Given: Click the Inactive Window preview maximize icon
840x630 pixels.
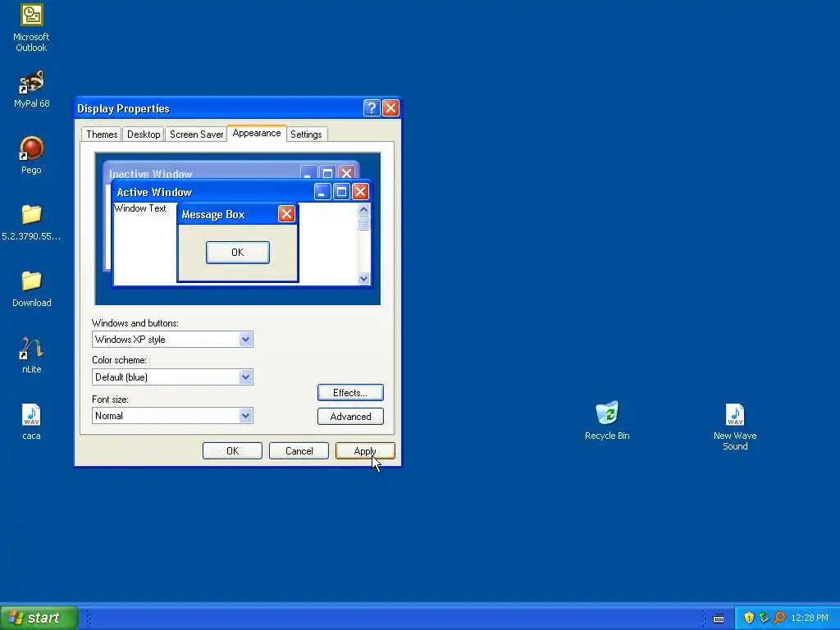Looking at the screenshot, I should point(327,172).
